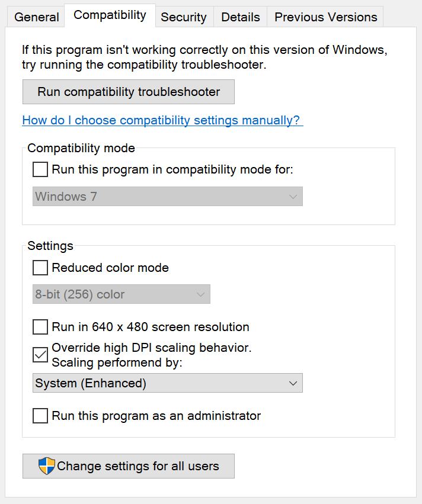View the Details tab
Screen dimensions: 422x504
pos(240,17)
